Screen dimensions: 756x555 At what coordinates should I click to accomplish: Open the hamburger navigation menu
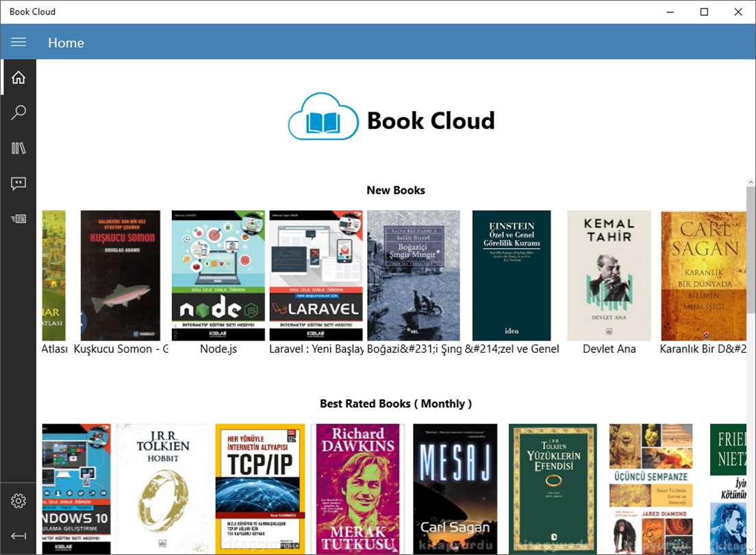pyautogui.click(x=18, y=42)
